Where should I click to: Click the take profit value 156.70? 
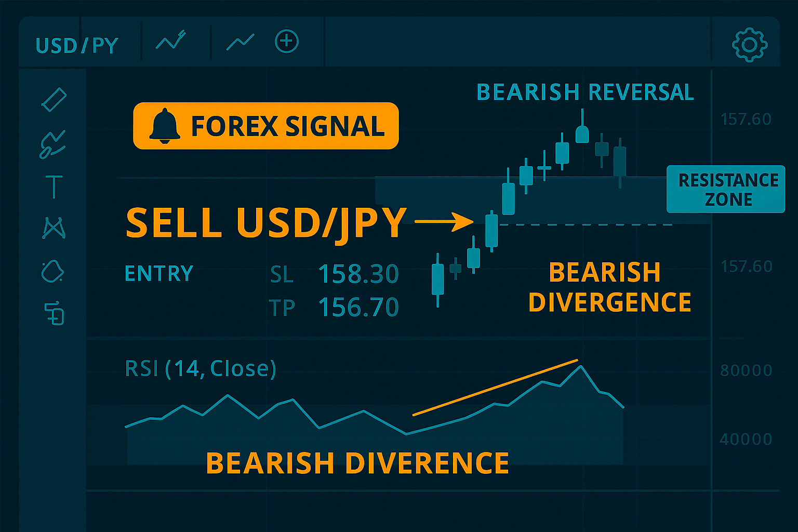coord(358,307)
